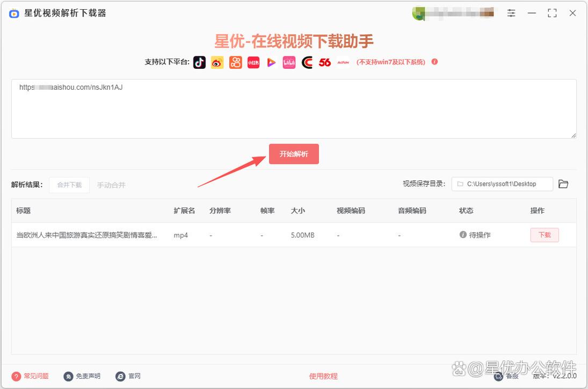The width and height of the screenshot is (588, 389).
Task: Click the Douyin (TikTok) platform icon
Action: (200, 62)
